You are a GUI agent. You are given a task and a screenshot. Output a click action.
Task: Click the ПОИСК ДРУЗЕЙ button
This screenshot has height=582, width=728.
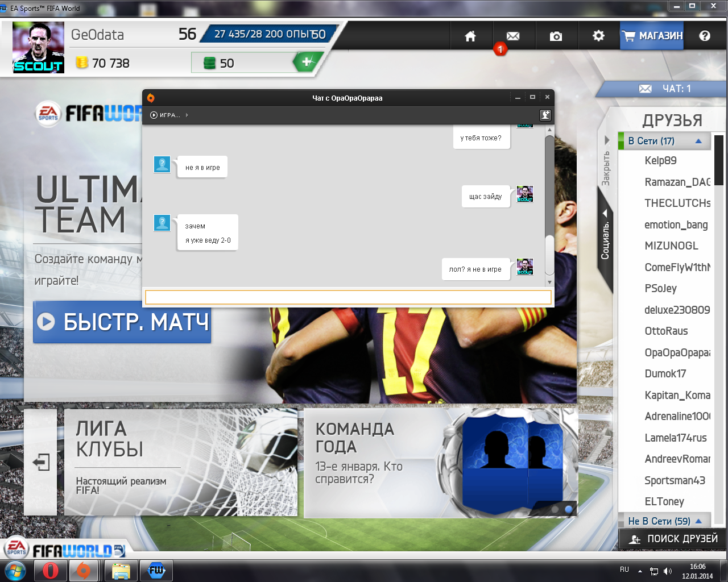[673, 539]
